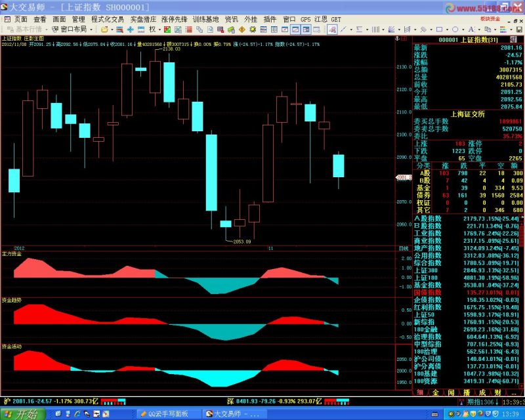Open the 查看 menu
Screen dimensions: 525x420
40,20
